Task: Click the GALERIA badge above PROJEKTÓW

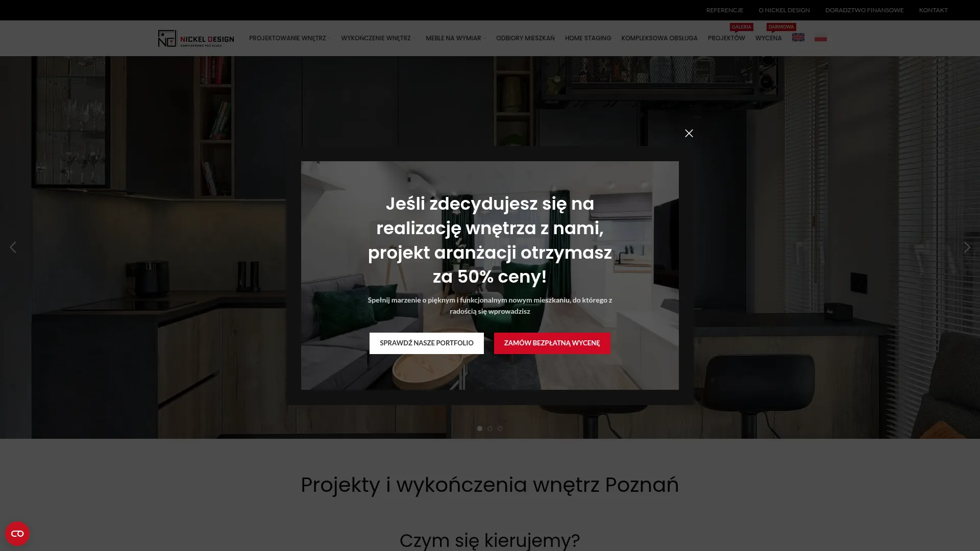Action: click(742, 27)
